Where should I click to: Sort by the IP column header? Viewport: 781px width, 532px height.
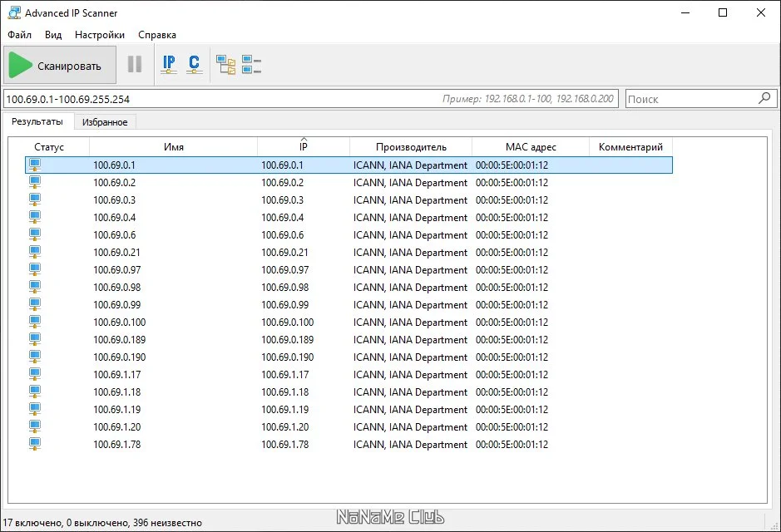point(304,147)
